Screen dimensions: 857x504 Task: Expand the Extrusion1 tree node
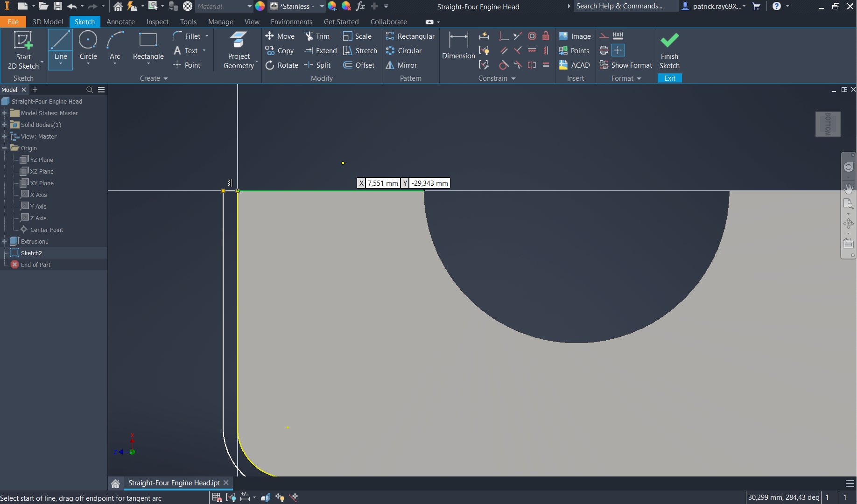4,241
